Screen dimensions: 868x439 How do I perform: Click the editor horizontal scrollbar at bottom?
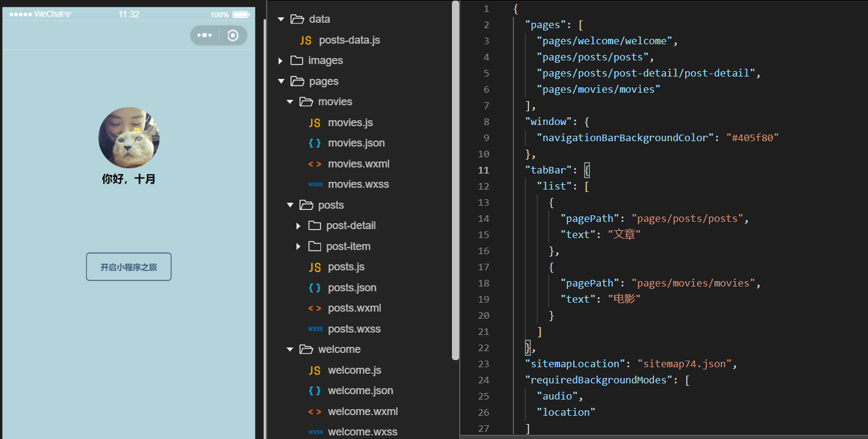point(664,437)
